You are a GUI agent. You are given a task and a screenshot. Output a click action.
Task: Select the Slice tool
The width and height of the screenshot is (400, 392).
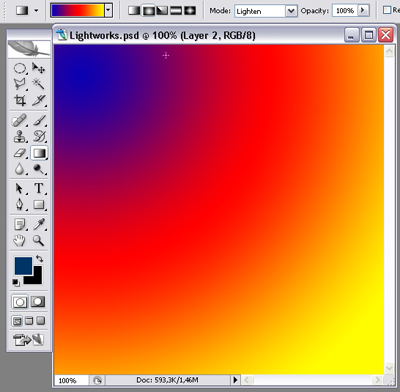[38, 100]
